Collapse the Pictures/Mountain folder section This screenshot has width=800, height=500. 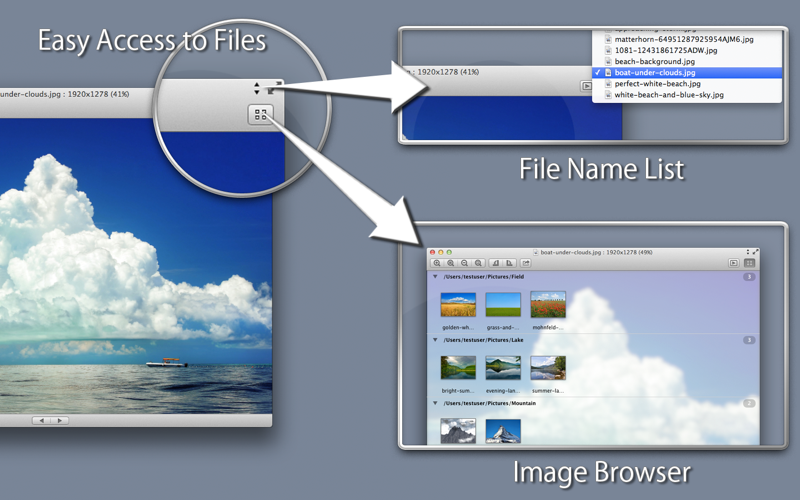click(x=435, y=403)
